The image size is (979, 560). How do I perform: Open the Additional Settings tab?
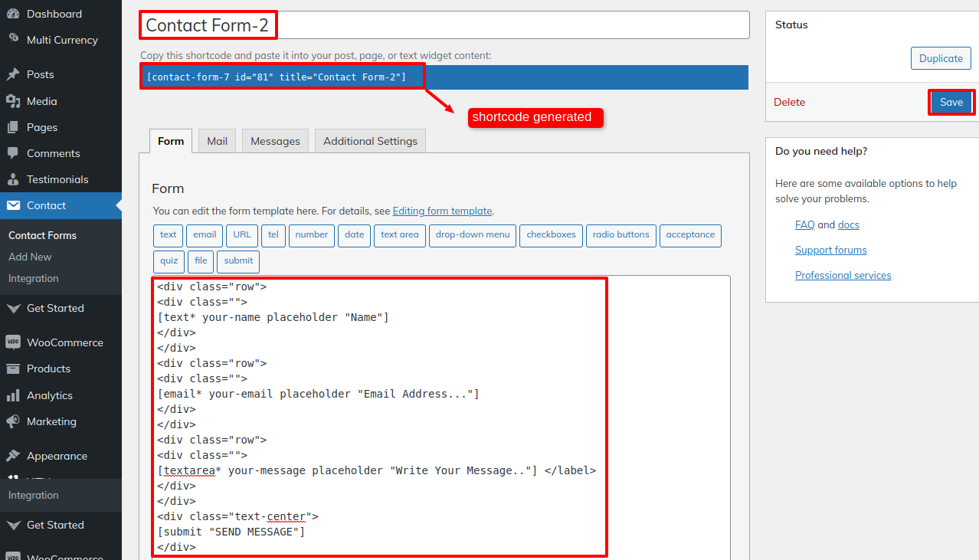pos(370,141)
